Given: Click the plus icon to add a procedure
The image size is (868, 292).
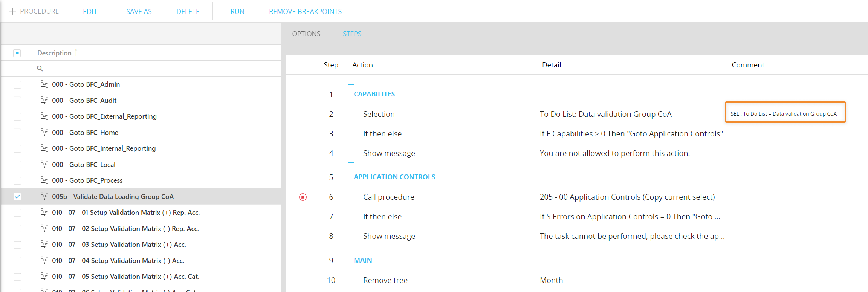Looking at the screenshot, I should (x=12, y=11).
